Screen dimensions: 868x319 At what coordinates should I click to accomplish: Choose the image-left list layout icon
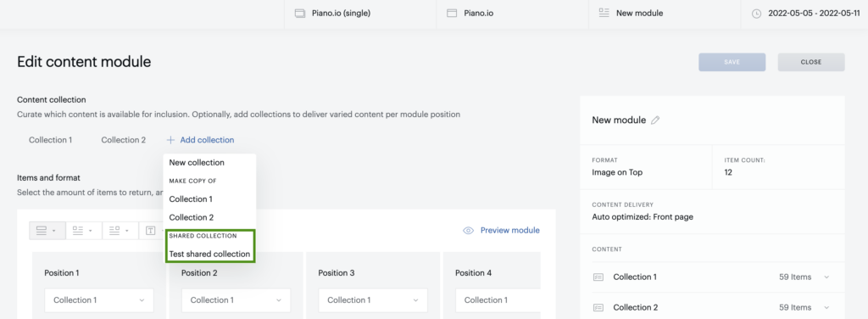coord(83,231)
